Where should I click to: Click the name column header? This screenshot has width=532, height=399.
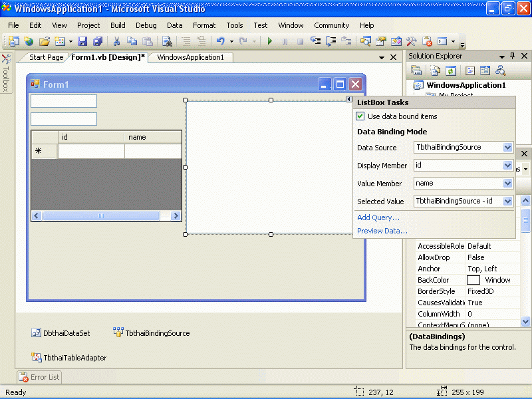(x=153, y=137)
